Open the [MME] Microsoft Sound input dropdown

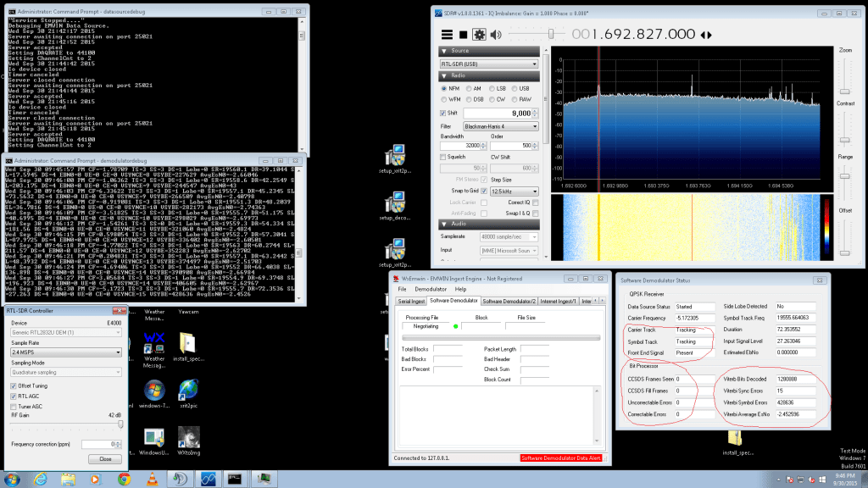point(509,251)
